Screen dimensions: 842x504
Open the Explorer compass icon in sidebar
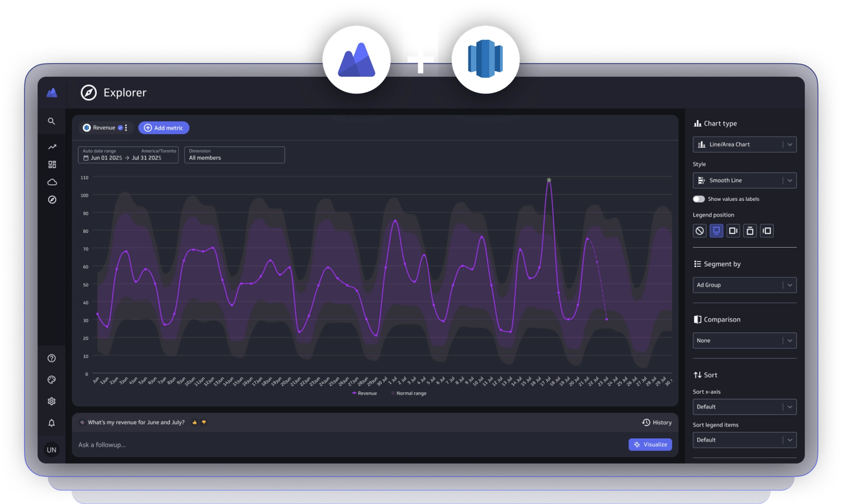tap(52, 200)
